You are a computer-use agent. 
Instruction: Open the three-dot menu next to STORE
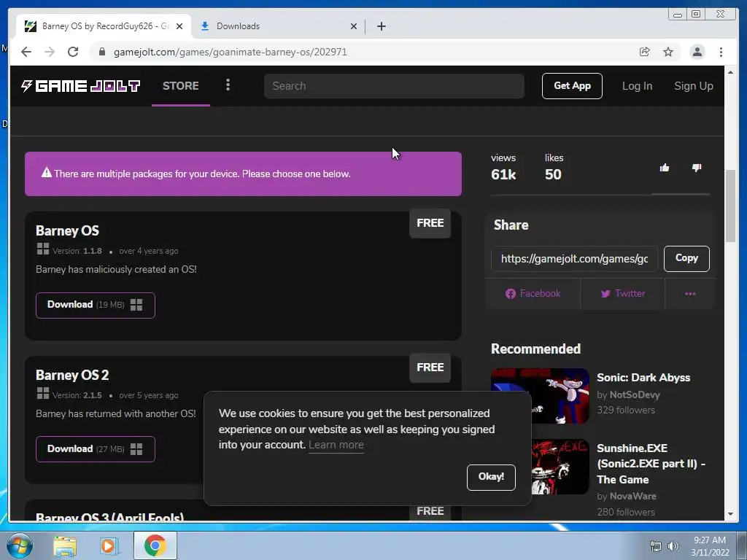[x=228, y=85]
